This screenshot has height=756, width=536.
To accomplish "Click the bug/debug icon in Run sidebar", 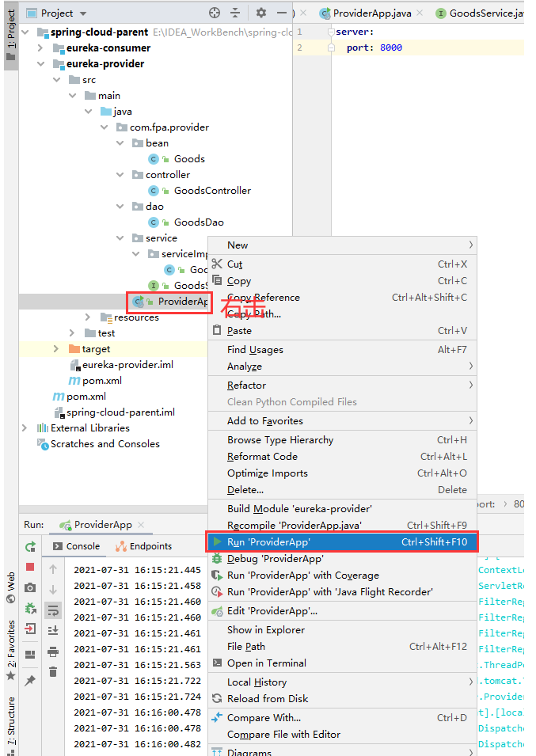I will 30,608.
